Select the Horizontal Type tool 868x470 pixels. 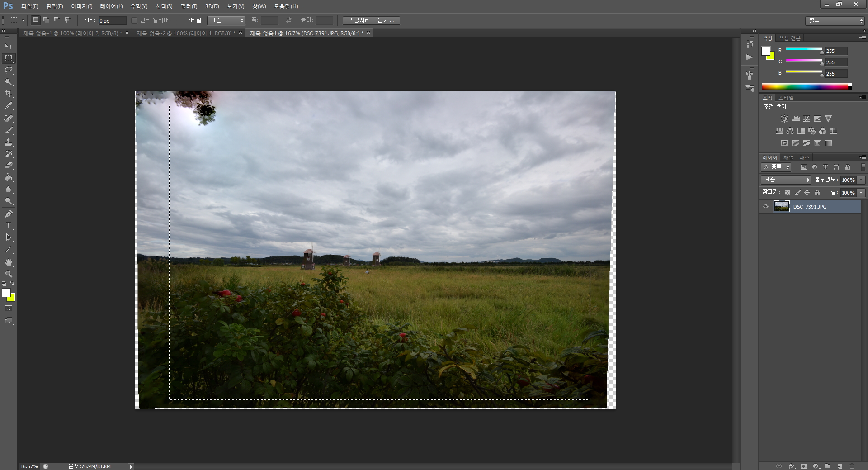point(9,226)
